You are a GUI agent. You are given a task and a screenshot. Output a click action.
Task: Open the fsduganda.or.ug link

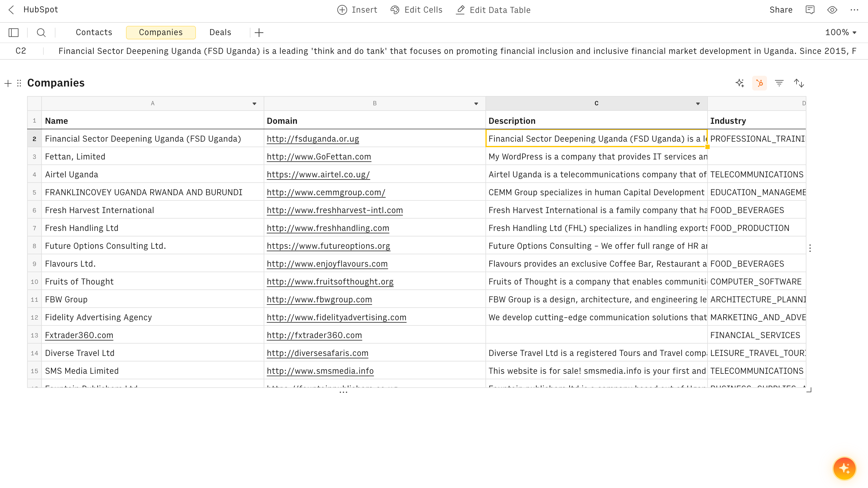(x=313, y=139)
